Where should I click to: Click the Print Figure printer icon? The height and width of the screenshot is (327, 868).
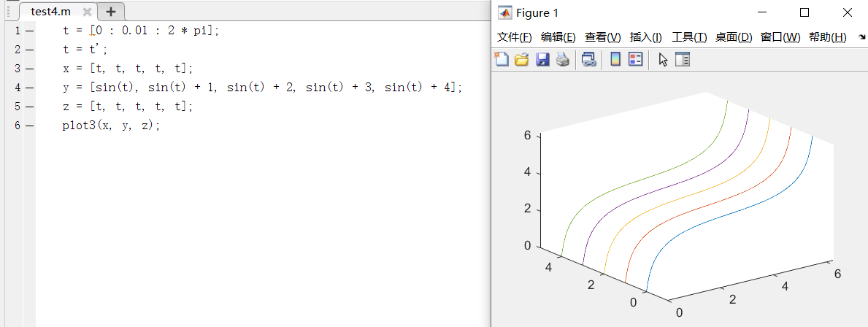pyautogui.click(x=562, y=59)
